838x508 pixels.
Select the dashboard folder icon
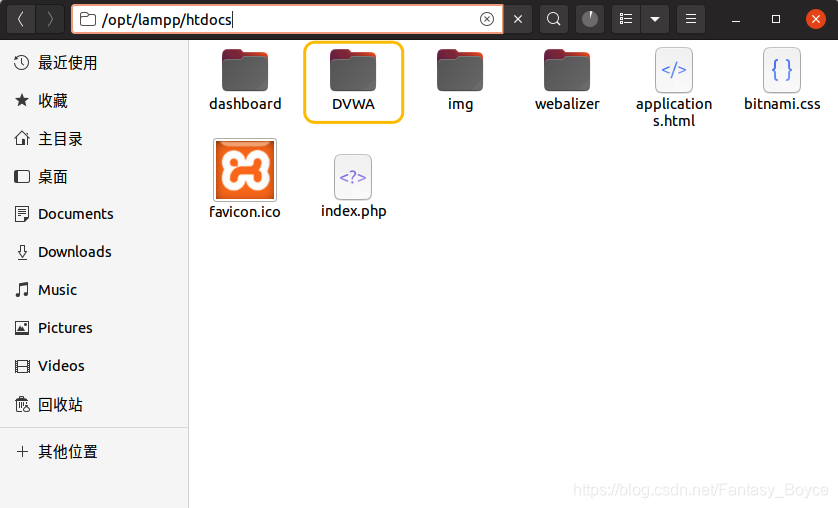[x=245, y=70]
